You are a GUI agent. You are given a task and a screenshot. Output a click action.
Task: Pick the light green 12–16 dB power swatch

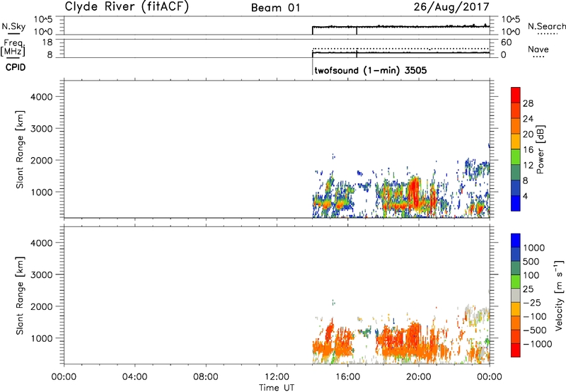(516, 156)
